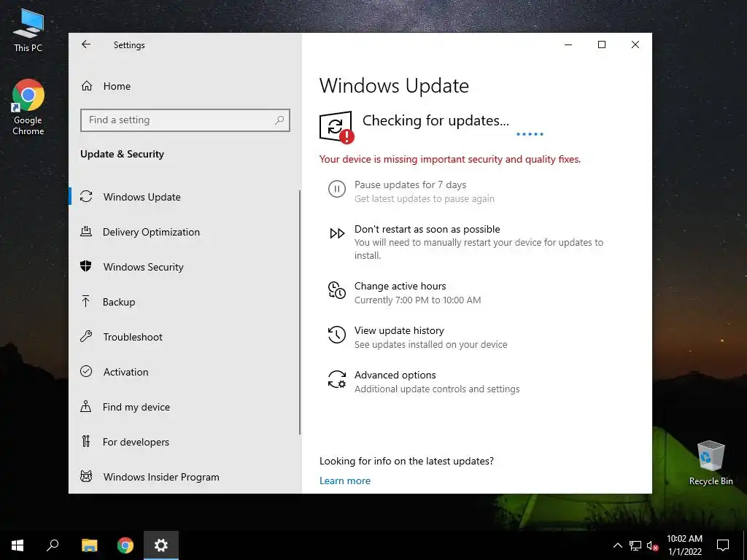
Task: Open the clock and date flyout
Action: point(684,545)
